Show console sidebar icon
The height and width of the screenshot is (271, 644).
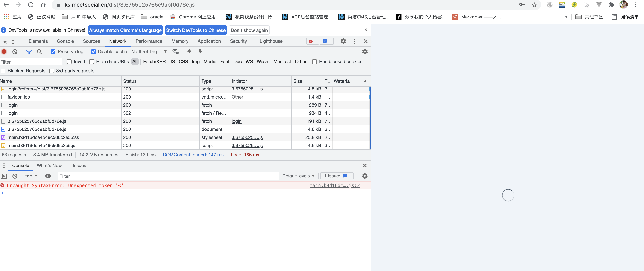point(4,176)
